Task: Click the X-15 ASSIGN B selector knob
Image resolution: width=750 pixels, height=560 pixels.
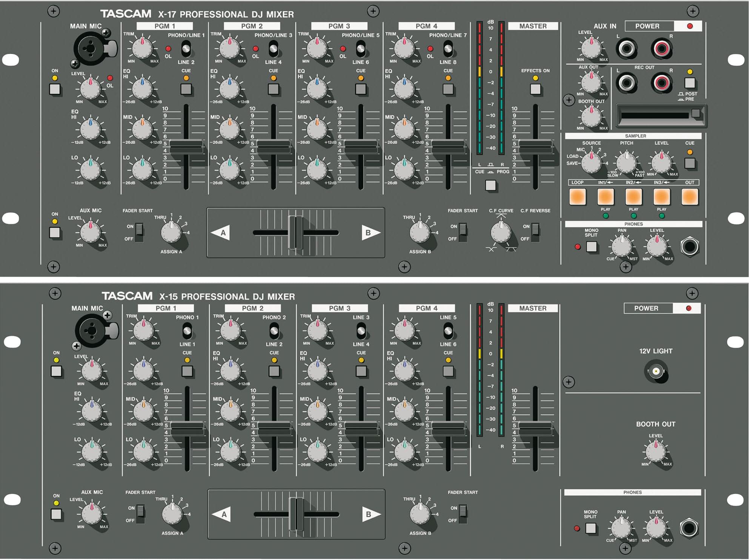Action: point(420,514)
